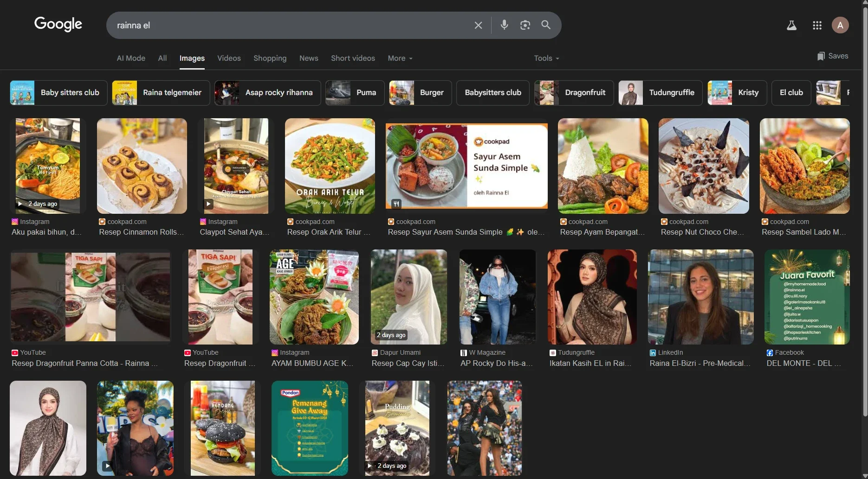Open Sayur Asem Sunda Simple image
Screen dimensions: 868x479
click(466, 166)
